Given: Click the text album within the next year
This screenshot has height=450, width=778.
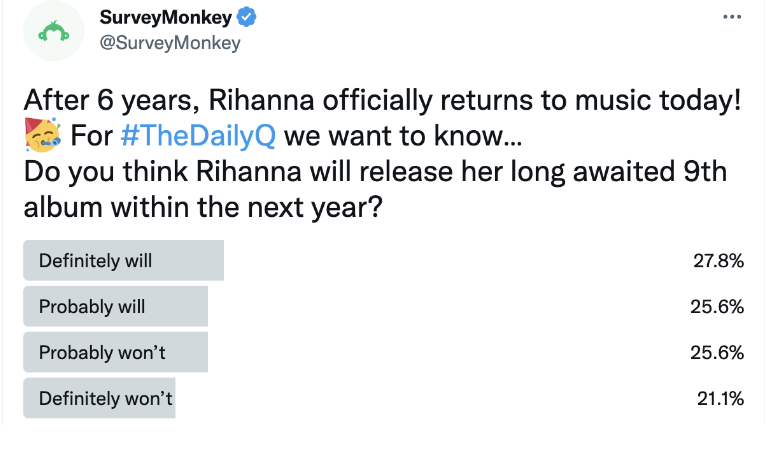Looking at the screenshot, I should pyautogui.click(x=203, y=207).
